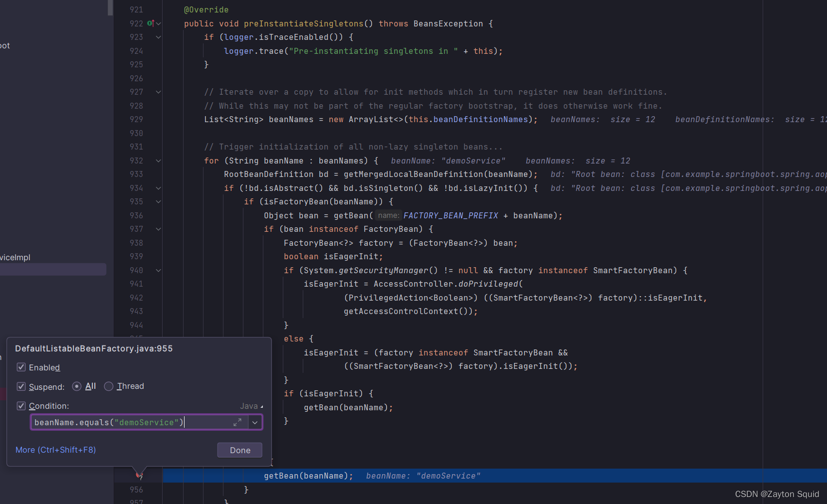Image resolution: width=827 pixels, height=504 pixels.
Task: Click line number 929 in the gutter
Action: tap(136, 120)
